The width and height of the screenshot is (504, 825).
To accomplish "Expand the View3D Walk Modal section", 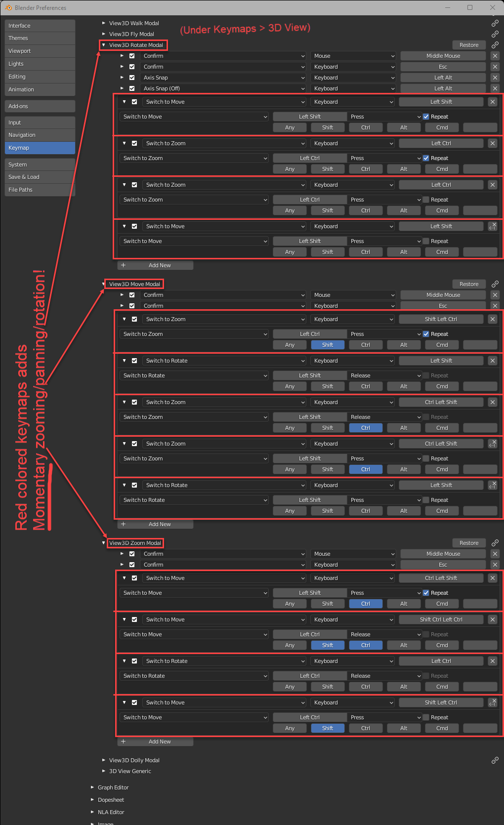I will click(x=104, y=23).
